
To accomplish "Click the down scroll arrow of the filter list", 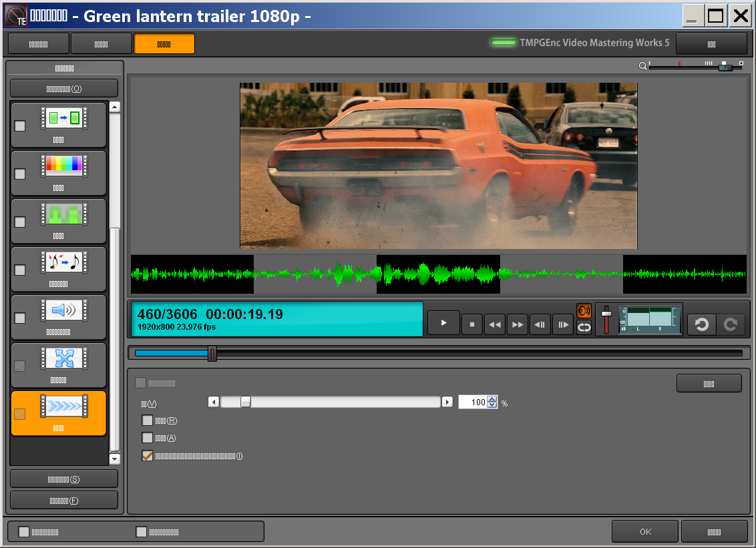I will (114, 459).
